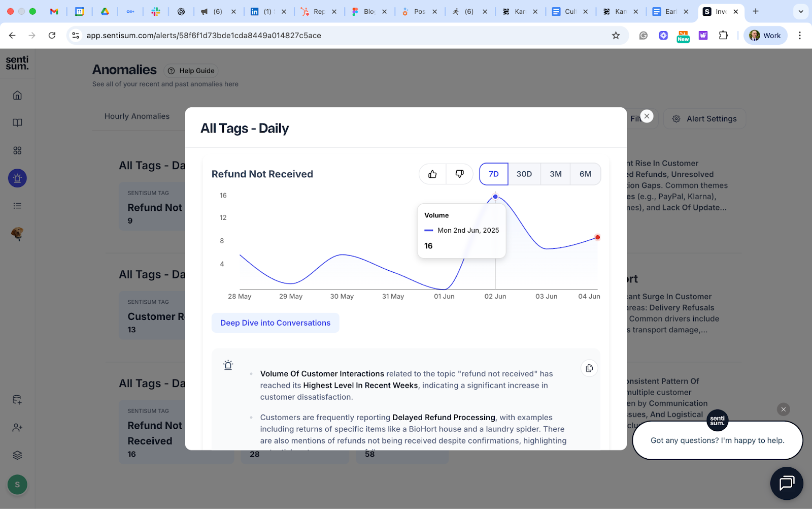Give the insight a thumbs up
Viewport: 812px width, 509px height.
tap(432, 174)
